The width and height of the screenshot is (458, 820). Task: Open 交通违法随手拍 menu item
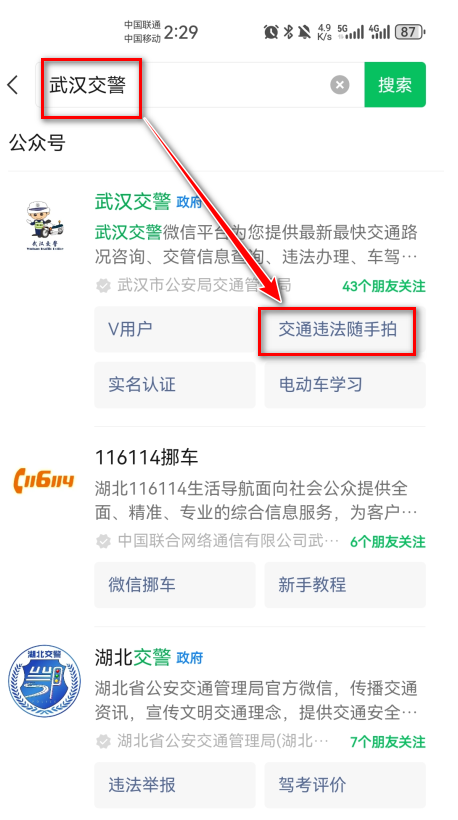click(x=337, y=329)
